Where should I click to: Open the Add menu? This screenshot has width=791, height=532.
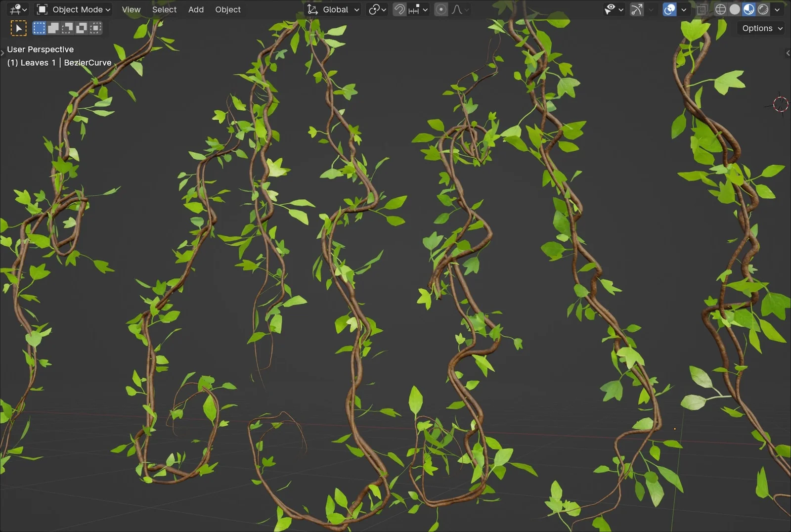tap(196, 9)
